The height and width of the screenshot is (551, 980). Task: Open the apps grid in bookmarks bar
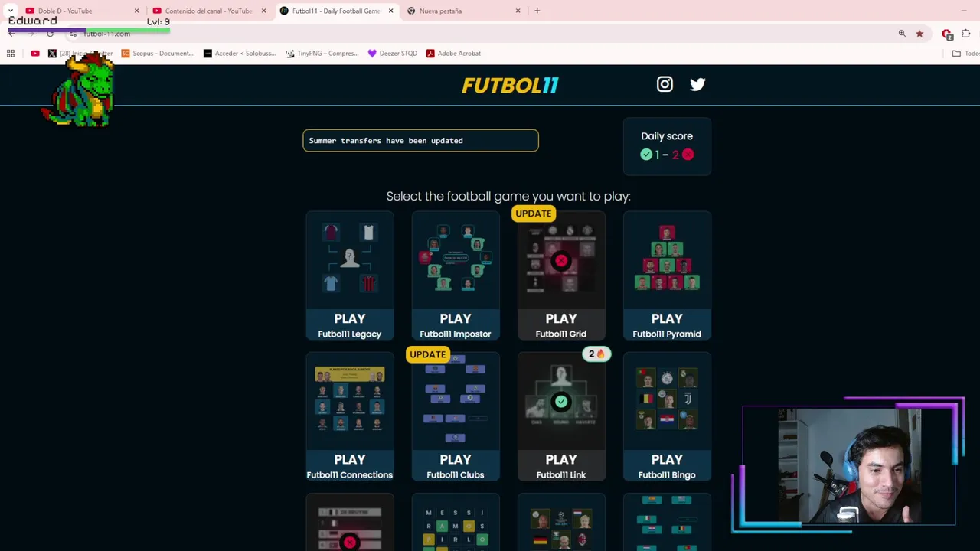11,54
